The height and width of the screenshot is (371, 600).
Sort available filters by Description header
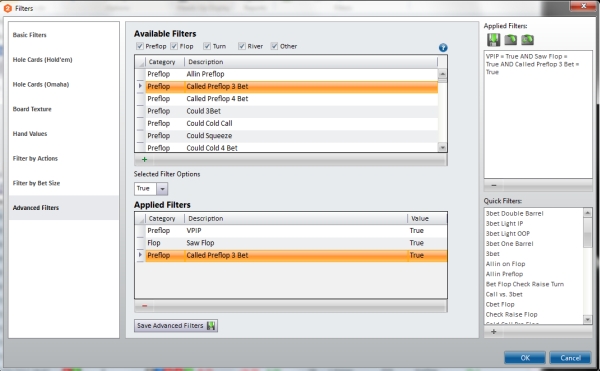click(311, 62)
